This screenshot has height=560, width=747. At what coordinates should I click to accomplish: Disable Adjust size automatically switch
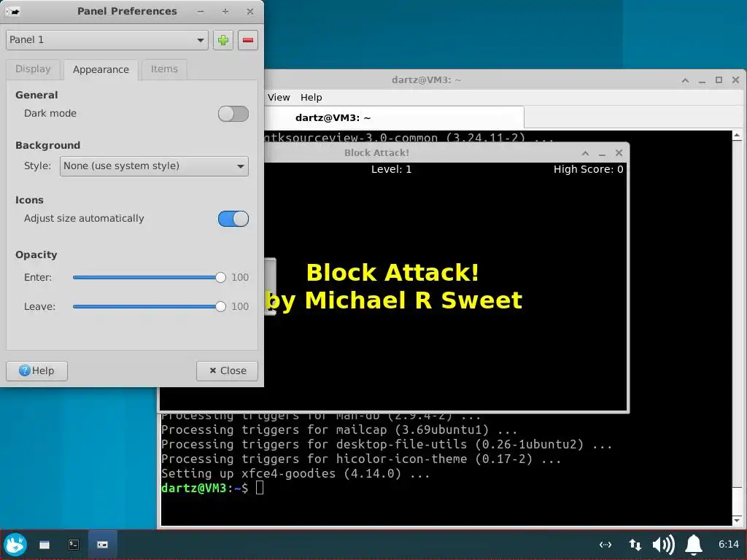pyautogui.click(x=233, y=219)
